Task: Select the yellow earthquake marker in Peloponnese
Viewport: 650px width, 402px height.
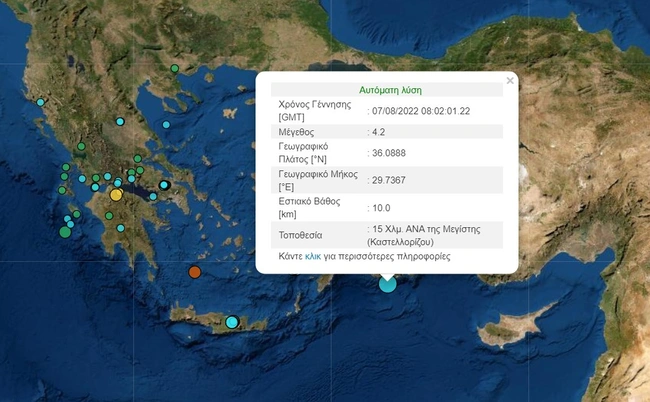Action: (116, 195)
